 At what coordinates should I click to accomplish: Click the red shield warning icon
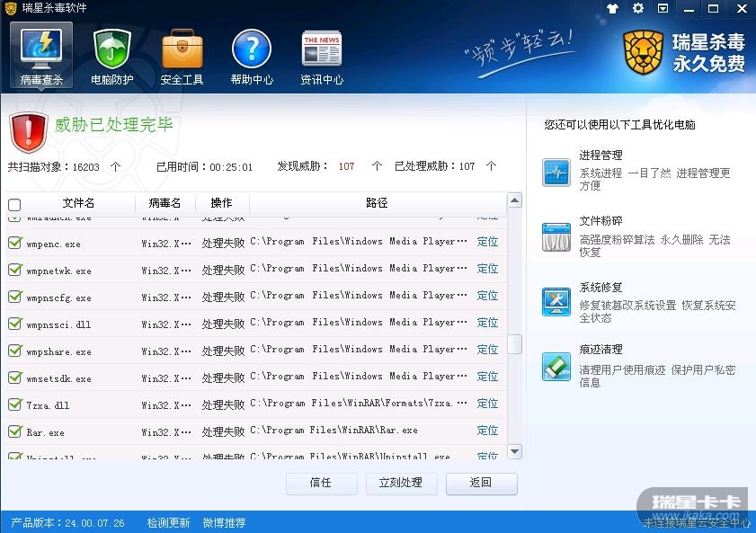(29, 132)
